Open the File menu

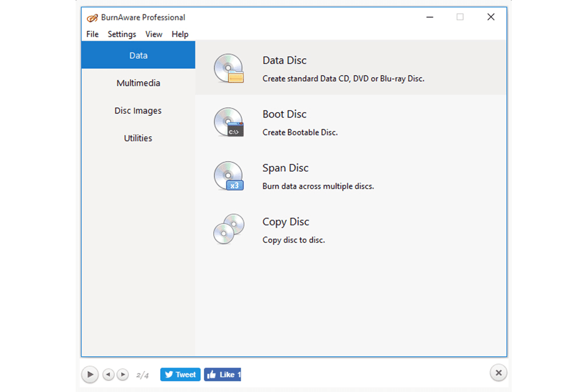(92, 34)
